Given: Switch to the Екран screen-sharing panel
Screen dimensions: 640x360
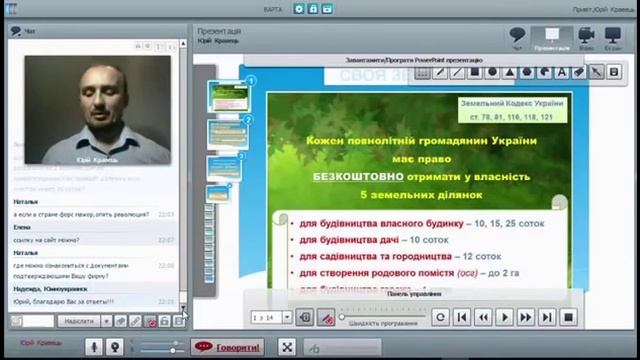Looking at the screenshot, I should point(613,39).
